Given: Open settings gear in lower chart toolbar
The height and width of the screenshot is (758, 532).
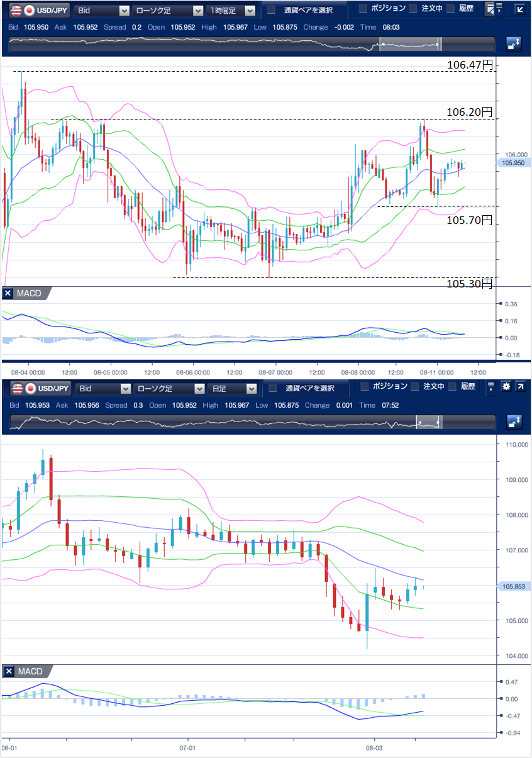Looking at the screenshot, I should coord(506,387).
